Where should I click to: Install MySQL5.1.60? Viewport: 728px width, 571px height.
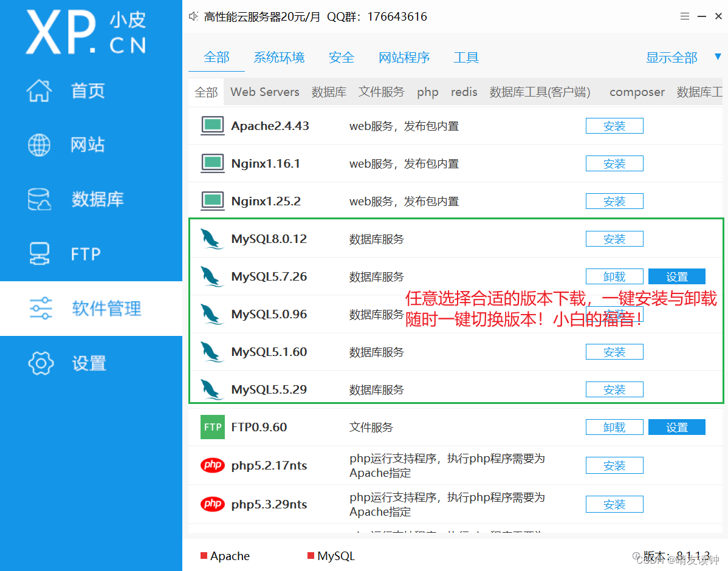tap(614, 352)
